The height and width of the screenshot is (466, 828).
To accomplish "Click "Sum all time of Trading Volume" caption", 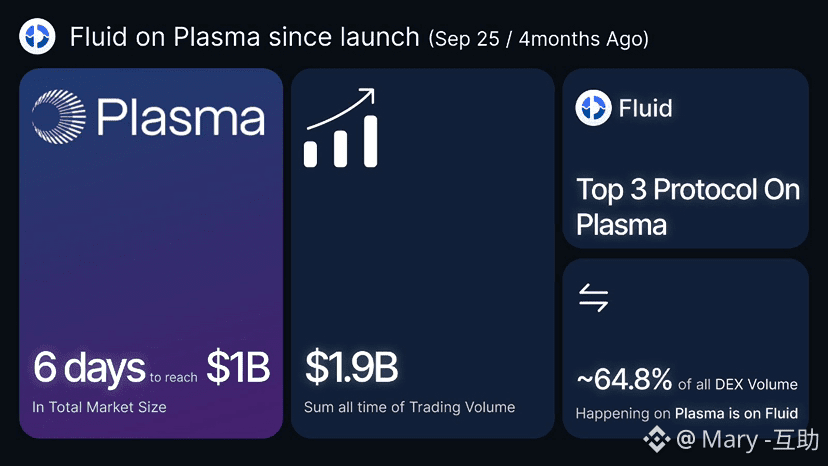I will (x=409, y=407).
